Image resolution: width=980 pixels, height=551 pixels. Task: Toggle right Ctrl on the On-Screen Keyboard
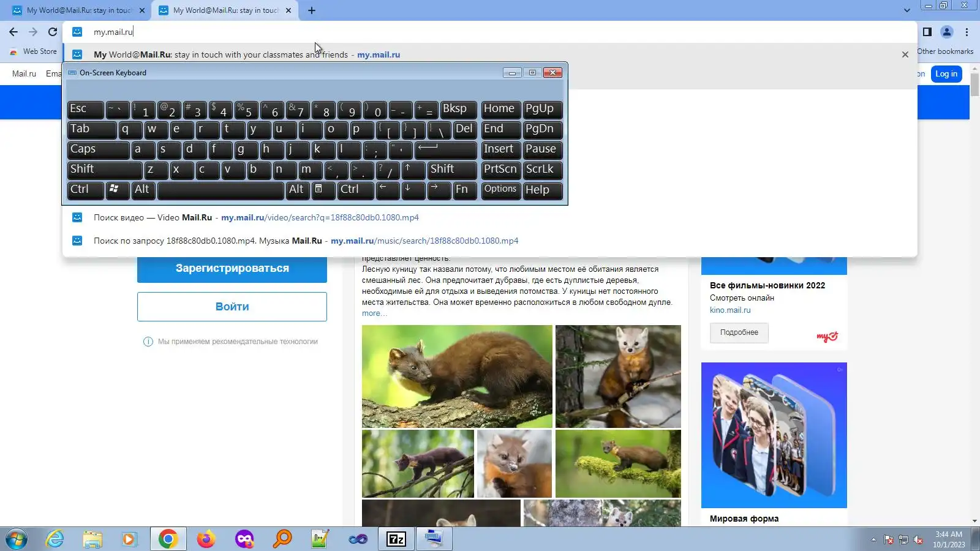(x=355, y=190)
